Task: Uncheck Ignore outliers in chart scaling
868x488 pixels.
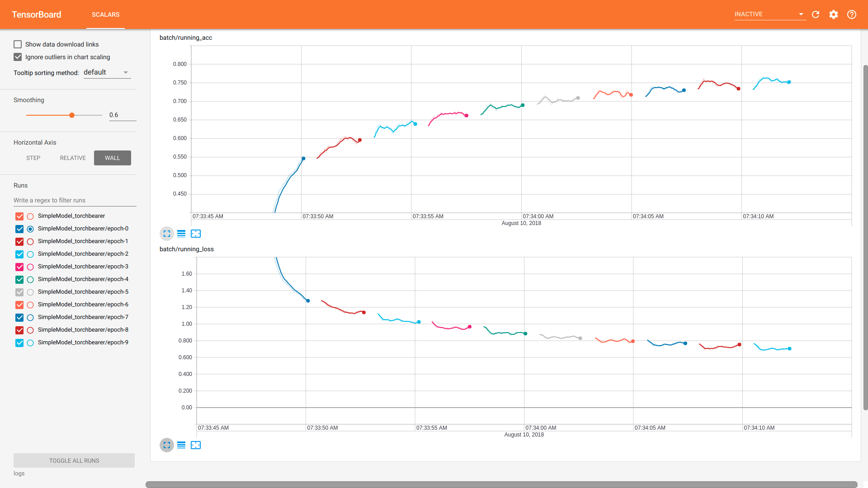Action: tap(18, 57)
